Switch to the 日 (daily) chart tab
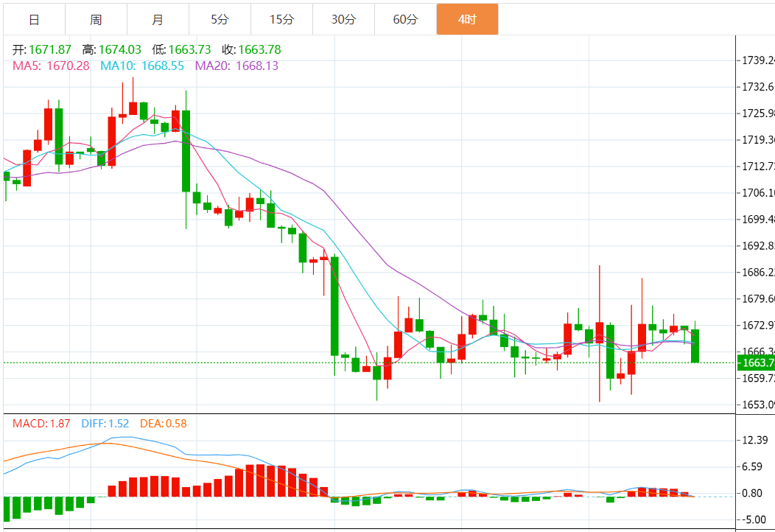The height and width of the screenshot is (532, 775). 34,19
